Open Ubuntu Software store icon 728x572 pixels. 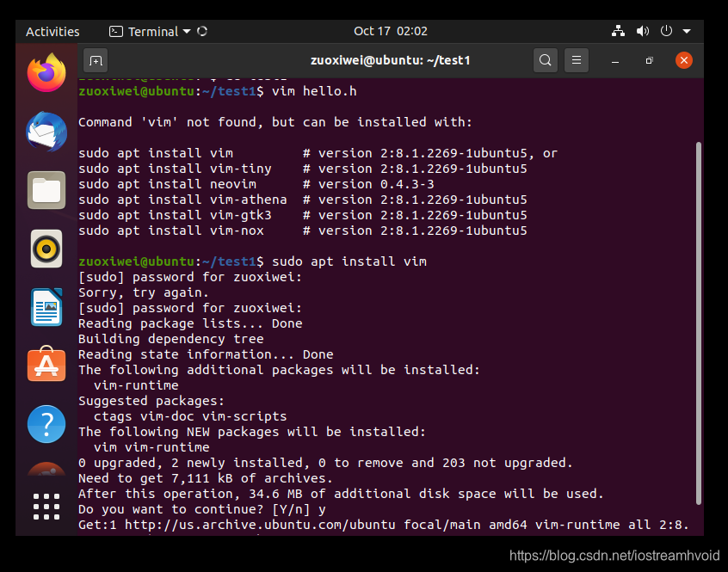click(46, 364)
